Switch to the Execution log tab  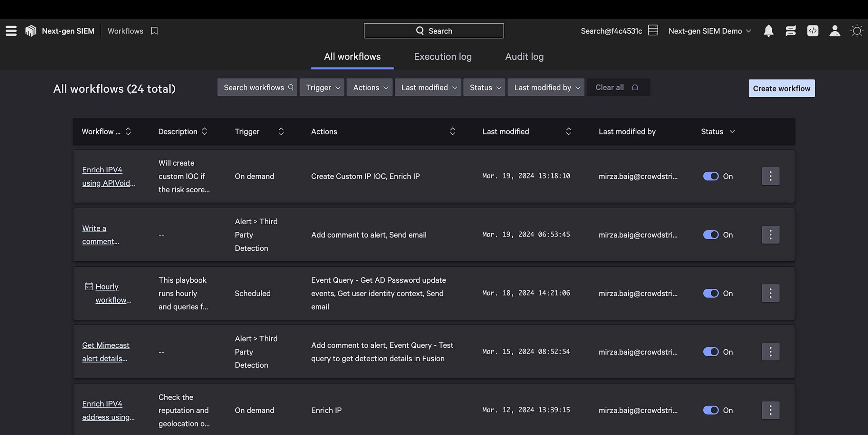pyautogui.click(x=442, y=57)
